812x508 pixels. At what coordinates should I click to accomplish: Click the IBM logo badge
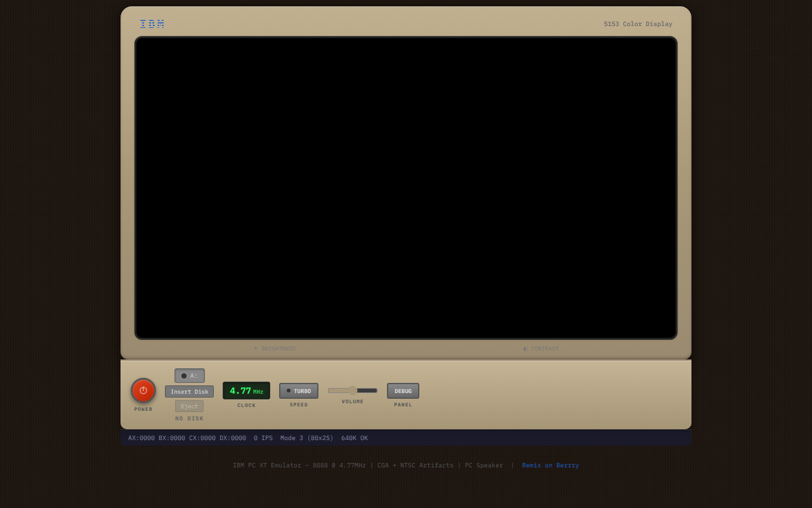point(152,23)
